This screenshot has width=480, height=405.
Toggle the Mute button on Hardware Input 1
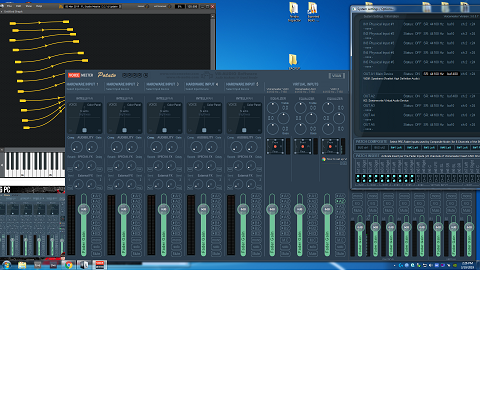pos(97,254)
